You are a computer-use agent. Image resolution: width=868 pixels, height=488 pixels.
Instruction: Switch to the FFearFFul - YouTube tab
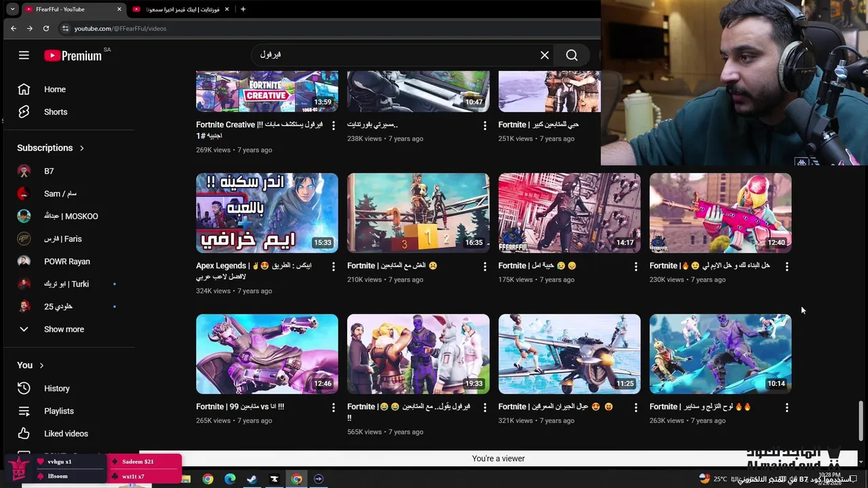74,9
